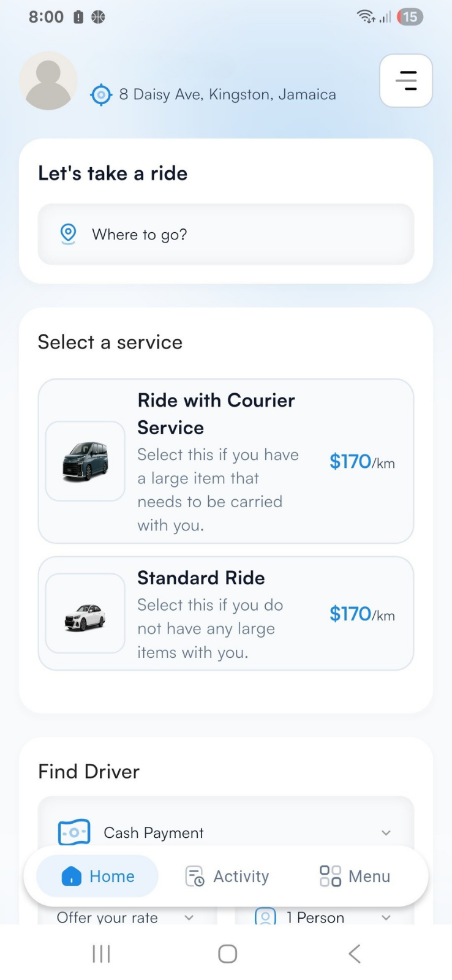The image size is (452, 980).
Task: Expand the Cash Payment dropdown
Action: [385, 832]
